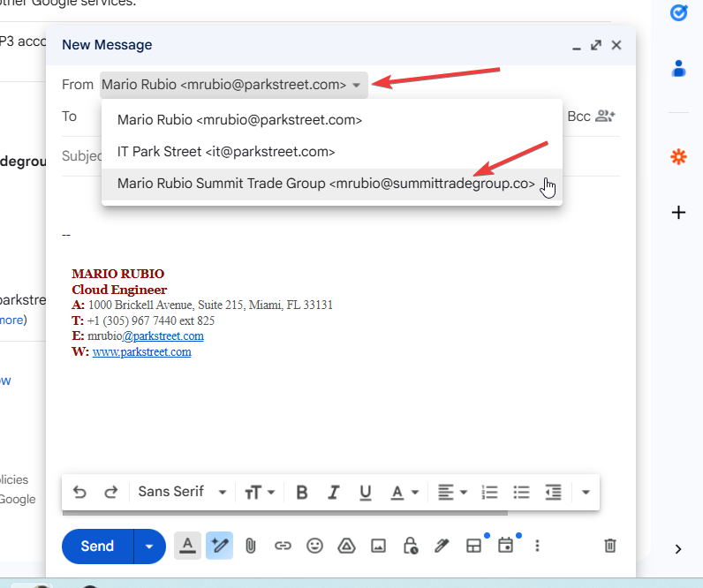This screenshot has width=703, height=588.
Task: Open the Sans Serif font dropdown
Action: coord(182,492)
